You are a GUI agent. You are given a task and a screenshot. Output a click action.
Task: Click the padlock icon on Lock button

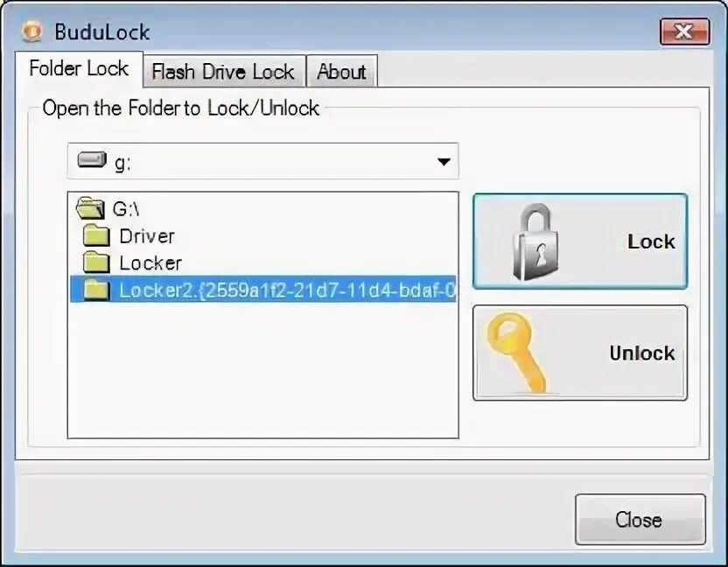coord(535,242)
